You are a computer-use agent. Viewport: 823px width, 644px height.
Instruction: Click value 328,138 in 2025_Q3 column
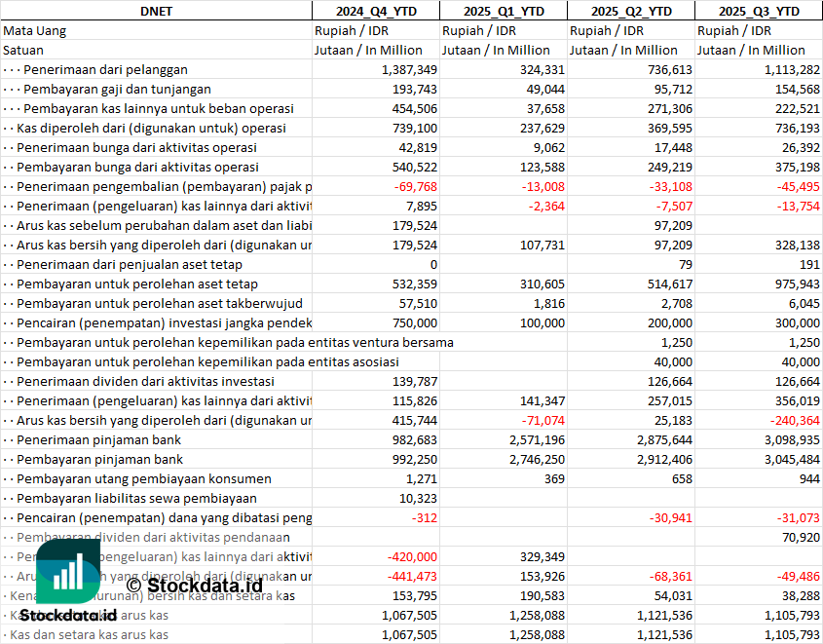pyautogui.click(x=798, y=245)
